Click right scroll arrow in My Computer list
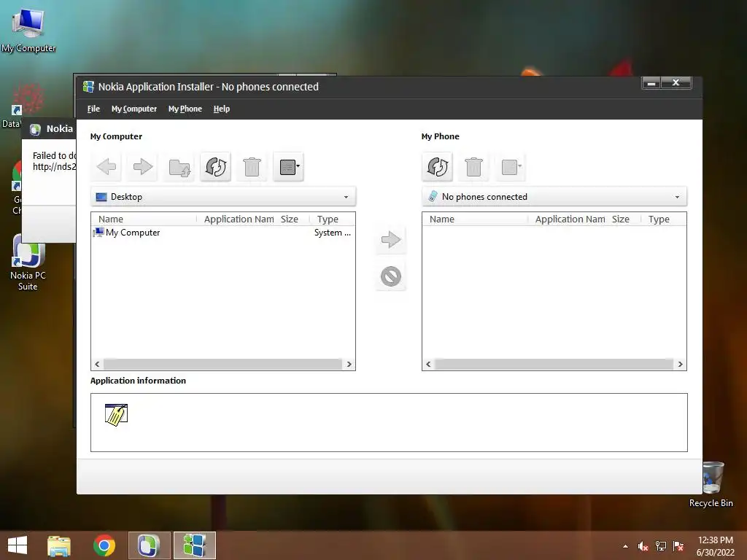 coord(349,365)
